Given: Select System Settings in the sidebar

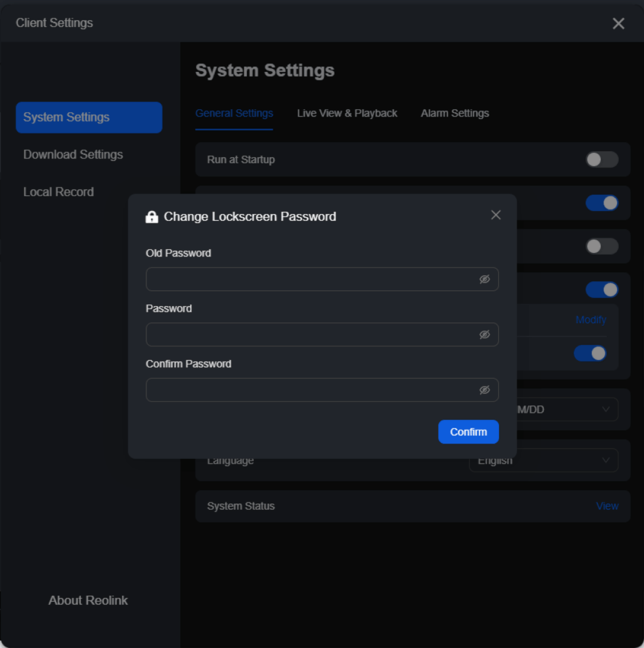Looking at the screenshot, I should (x=89, y=117).
